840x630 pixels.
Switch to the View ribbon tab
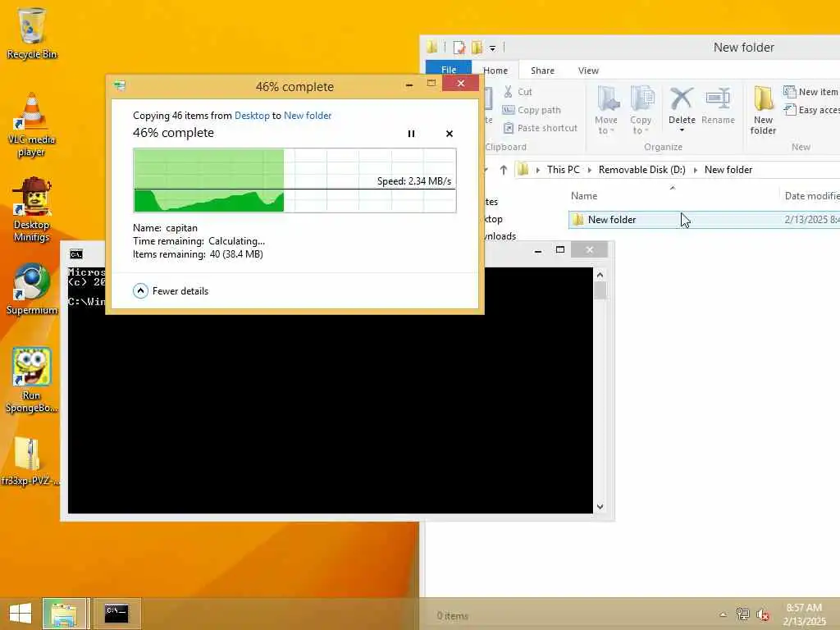[x=588, y=71]
